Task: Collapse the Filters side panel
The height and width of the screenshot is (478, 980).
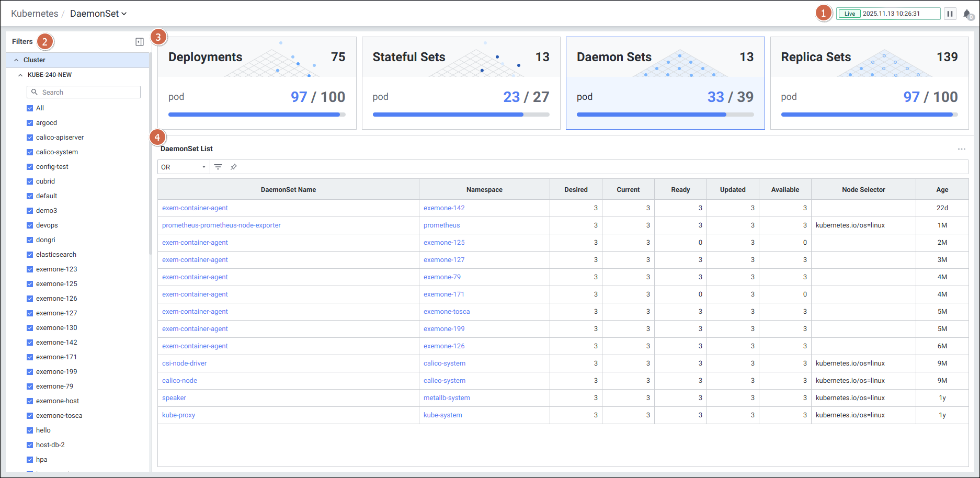Action: pos(140,42)
